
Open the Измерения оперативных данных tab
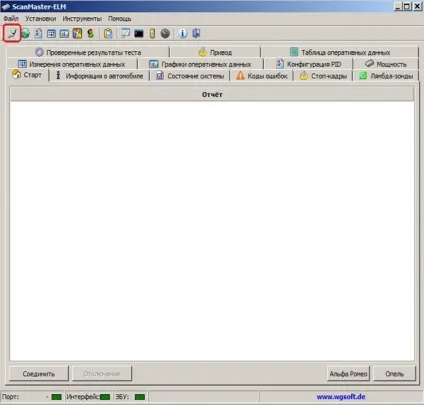pos(72,64)
